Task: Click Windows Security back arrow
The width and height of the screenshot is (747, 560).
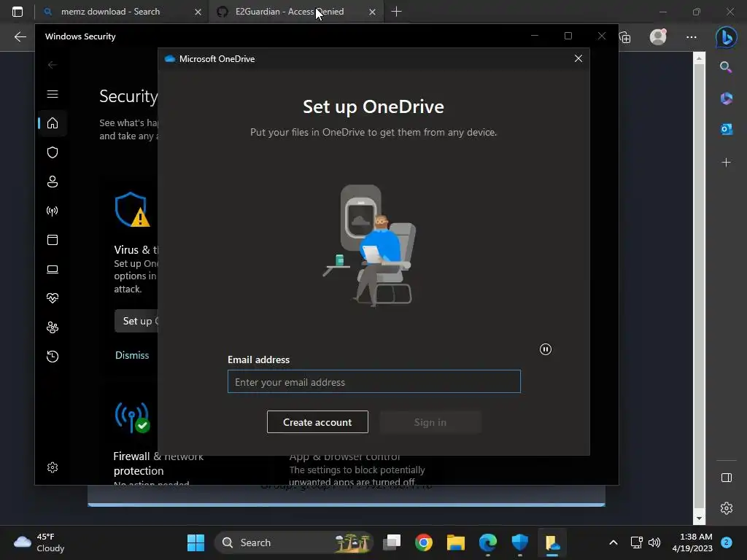Action: [53, 65]
